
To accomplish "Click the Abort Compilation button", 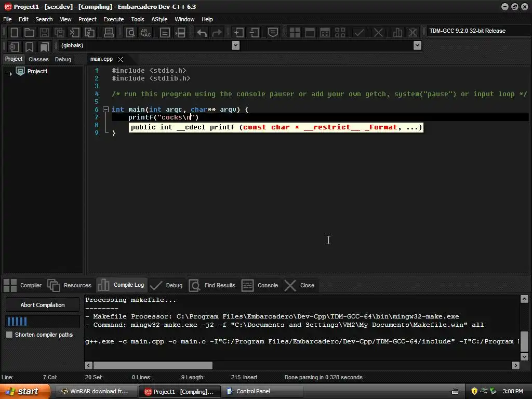I will [43, 305].
